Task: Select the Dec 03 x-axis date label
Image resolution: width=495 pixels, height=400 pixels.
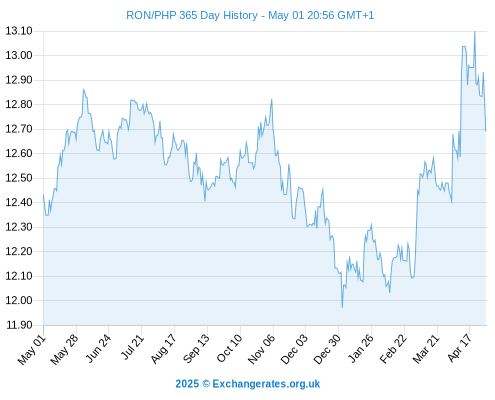Action: [294, 349]
